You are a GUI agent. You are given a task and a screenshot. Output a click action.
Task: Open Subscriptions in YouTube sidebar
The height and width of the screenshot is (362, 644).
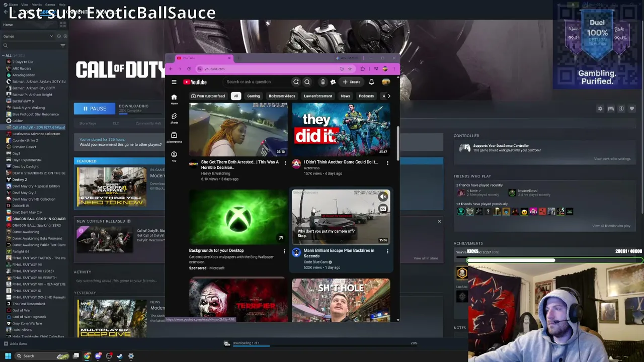(174, 137)
